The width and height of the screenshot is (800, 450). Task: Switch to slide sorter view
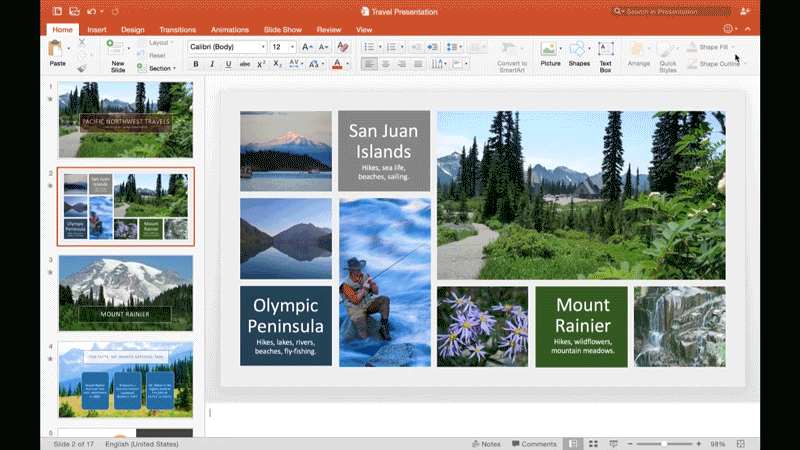593,443
